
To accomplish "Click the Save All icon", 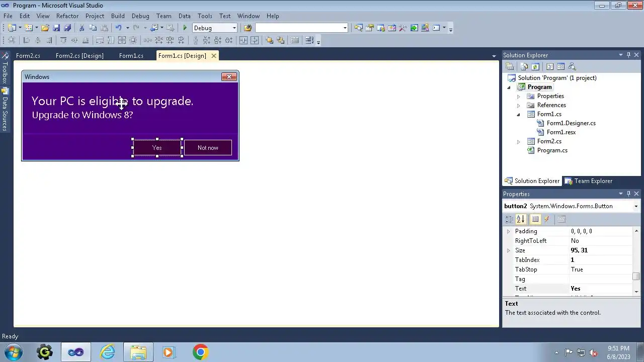I will click(67, 28).
